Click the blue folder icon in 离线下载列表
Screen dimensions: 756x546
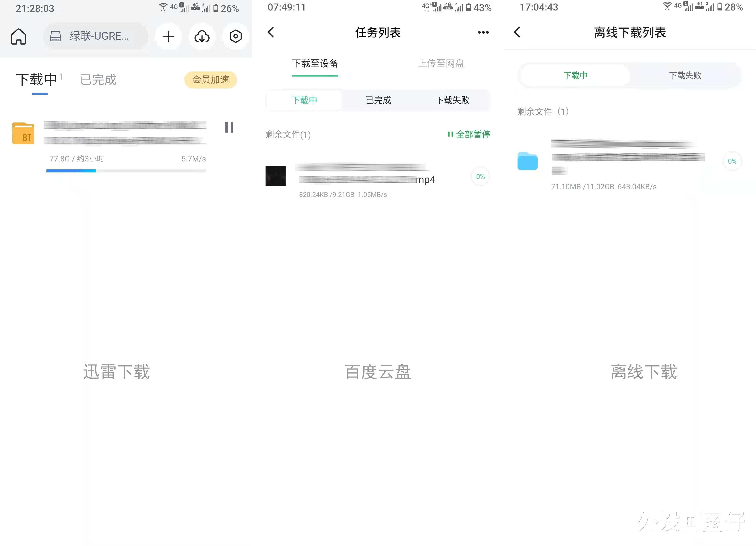click(527, 161)
